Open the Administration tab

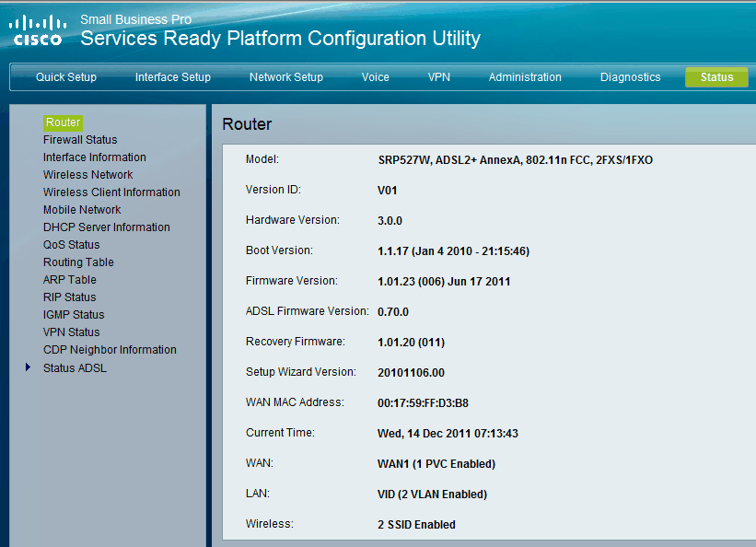pos(525,77)
